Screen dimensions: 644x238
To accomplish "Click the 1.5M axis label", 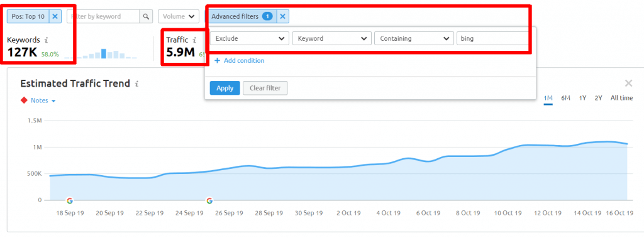I will (x=35, y=121).
